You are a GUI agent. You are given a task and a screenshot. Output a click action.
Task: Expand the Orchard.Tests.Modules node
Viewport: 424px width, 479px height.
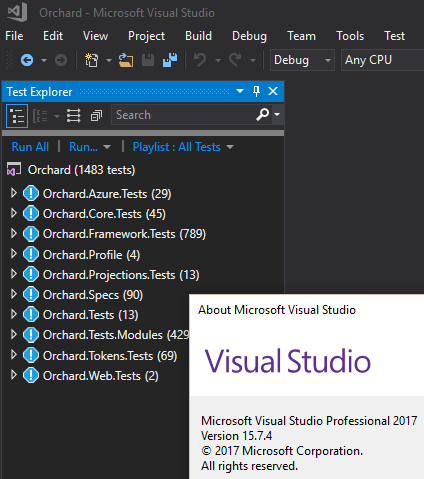click(x=14, y=334)
